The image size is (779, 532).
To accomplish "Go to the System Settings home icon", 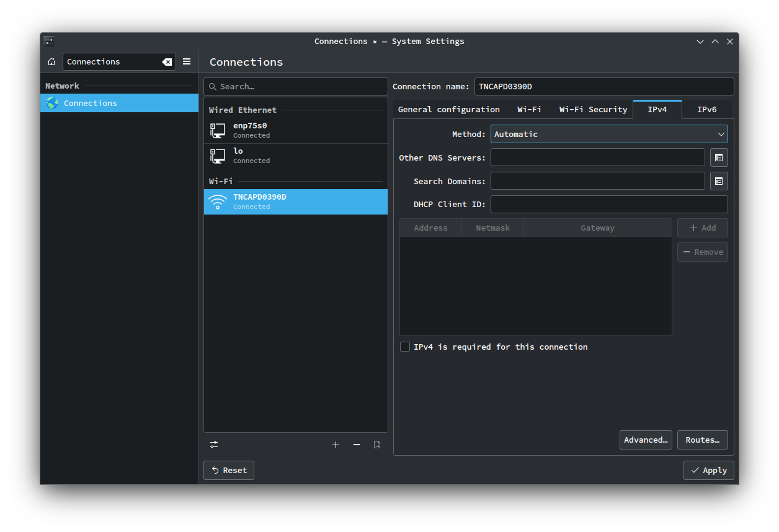I will point(51,61).
